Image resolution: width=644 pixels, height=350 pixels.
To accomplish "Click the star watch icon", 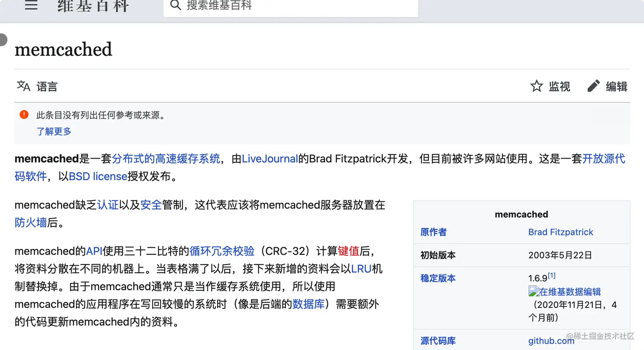I will tap(537, 86).
